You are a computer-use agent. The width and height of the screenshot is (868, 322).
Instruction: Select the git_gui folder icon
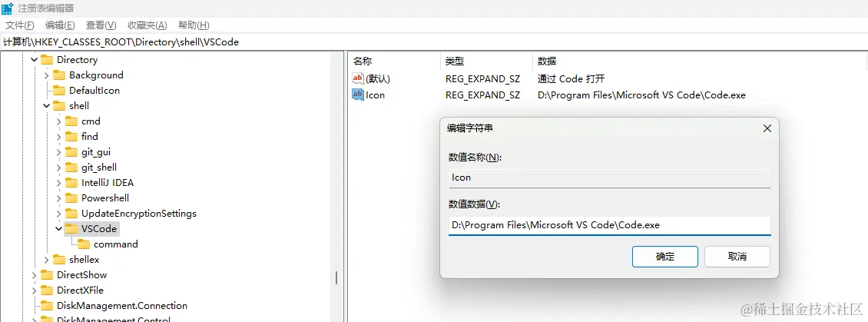click(71, 152)
